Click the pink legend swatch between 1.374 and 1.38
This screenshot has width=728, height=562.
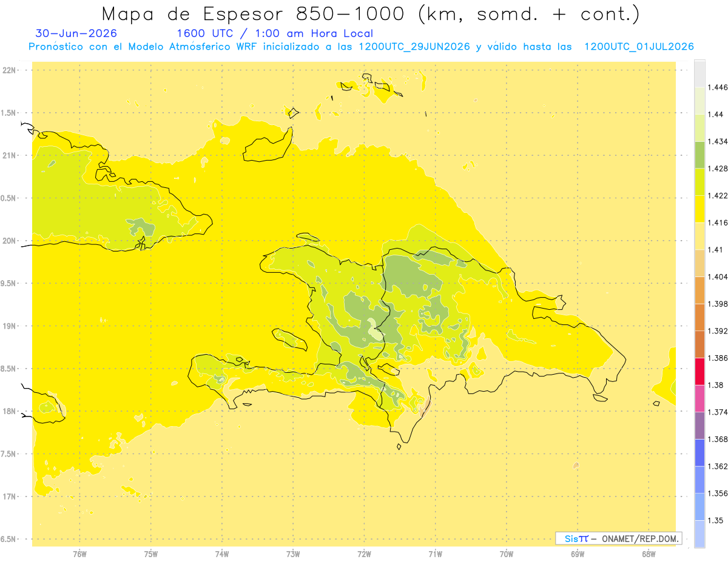[x=699, y=398]
